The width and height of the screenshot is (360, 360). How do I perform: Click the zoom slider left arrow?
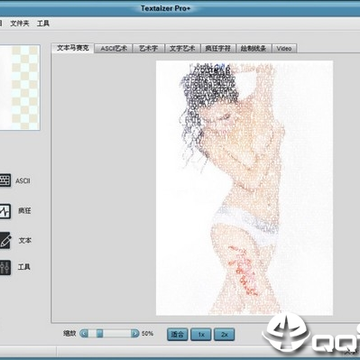tap(84, 333)
